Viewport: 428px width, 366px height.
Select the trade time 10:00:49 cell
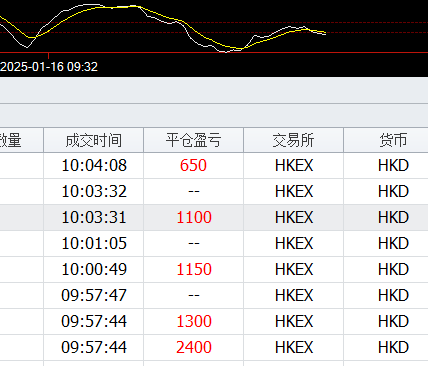[x=94, y=269]
